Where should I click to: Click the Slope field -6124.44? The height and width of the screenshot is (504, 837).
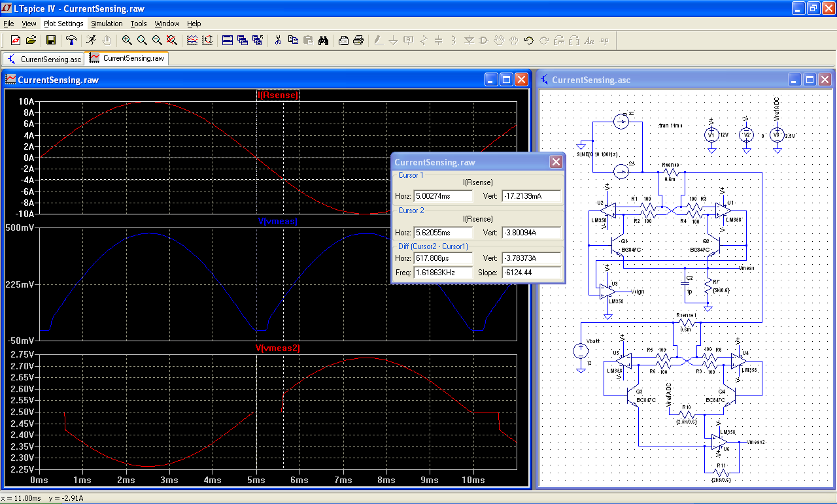click(532, 272)
